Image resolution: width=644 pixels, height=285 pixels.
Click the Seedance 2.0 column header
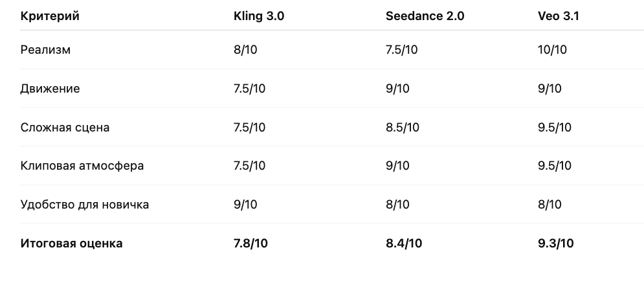425,16
